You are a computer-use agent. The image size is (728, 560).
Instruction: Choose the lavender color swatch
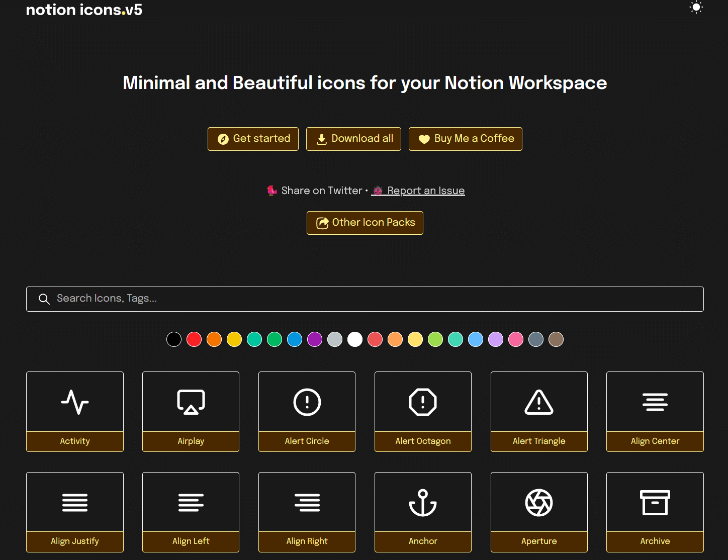[x=496, y=339]
